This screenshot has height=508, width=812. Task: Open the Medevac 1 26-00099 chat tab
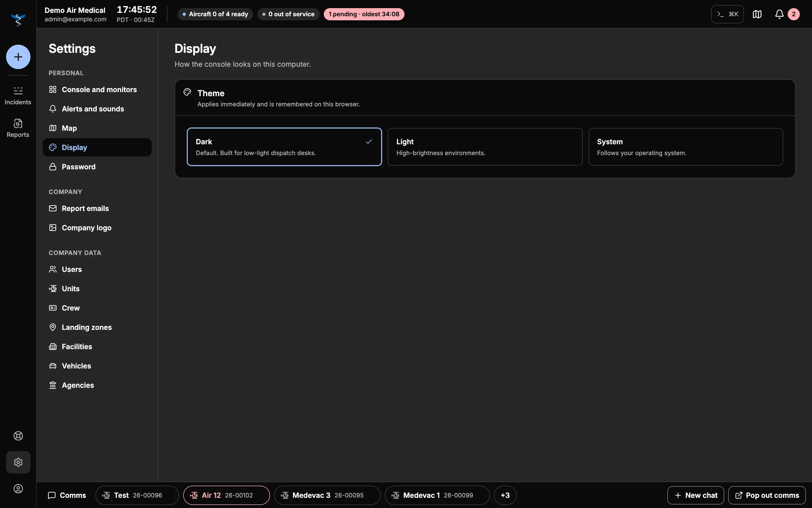point(437,495)
